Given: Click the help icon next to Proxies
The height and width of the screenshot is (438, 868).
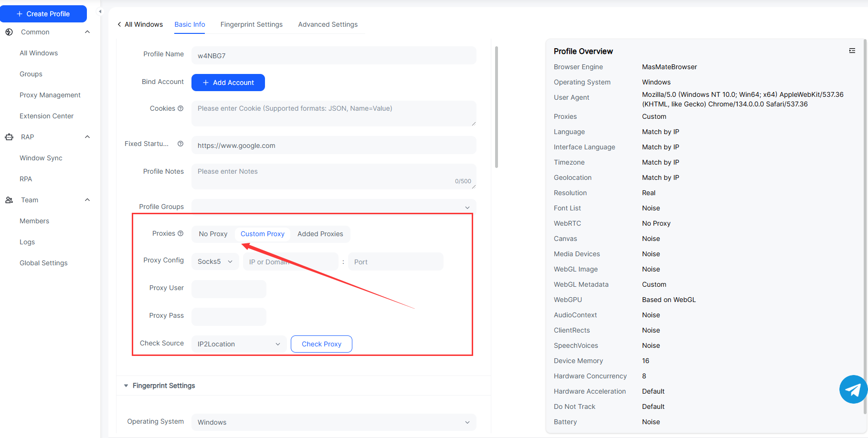Looking at the screenshot, I should coord(180,233).
